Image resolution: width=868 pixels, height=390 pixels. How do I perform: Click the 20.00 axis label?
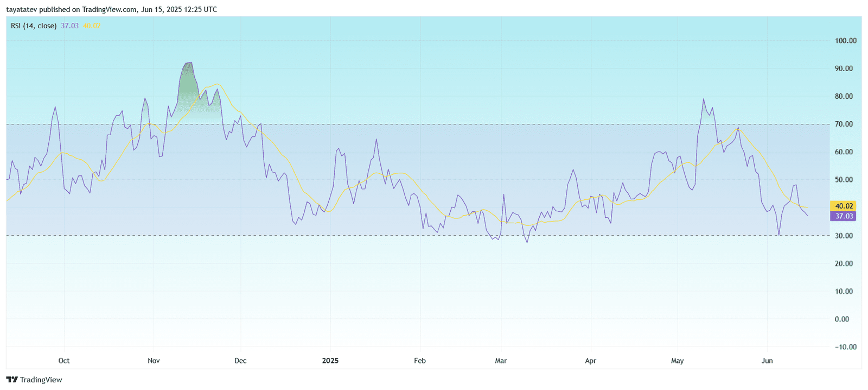(844, 263)
